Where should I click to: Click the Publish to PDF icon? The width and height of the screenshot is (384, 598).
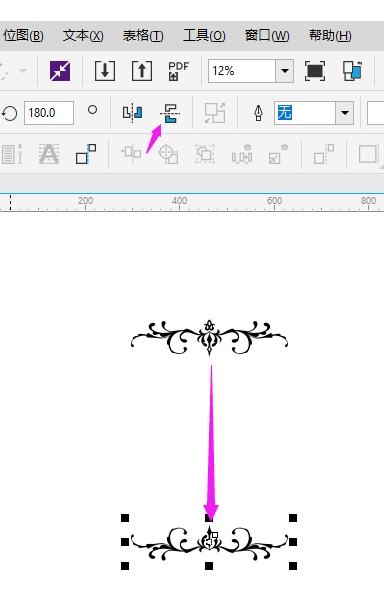178,71
